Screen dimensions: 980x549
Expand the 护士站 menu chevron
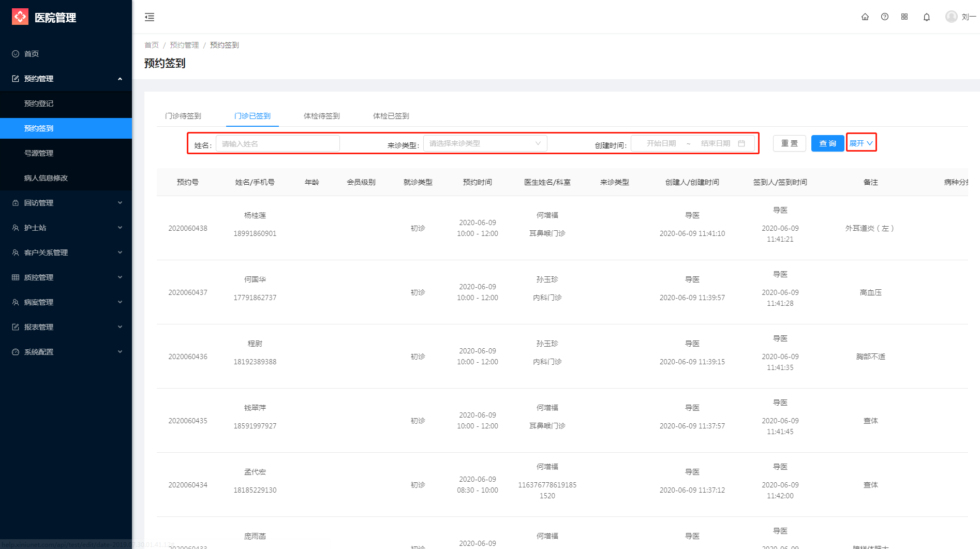point(120,228)
